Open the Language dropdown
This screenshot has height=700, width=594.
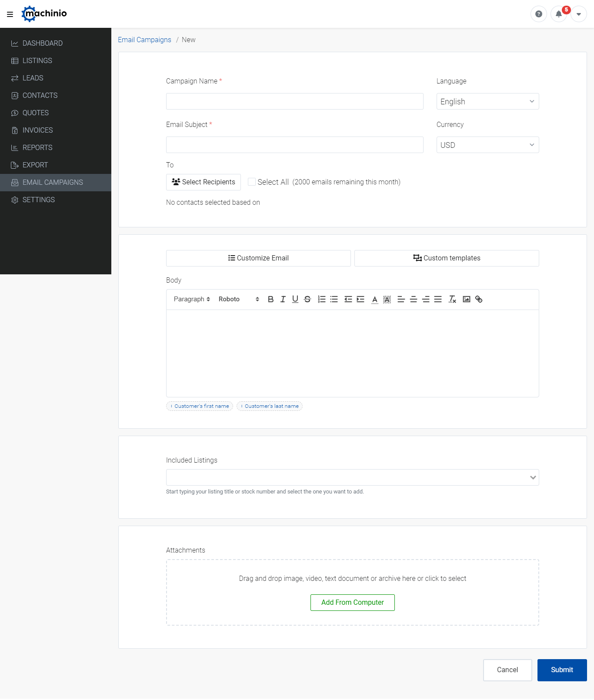point(487,101)
